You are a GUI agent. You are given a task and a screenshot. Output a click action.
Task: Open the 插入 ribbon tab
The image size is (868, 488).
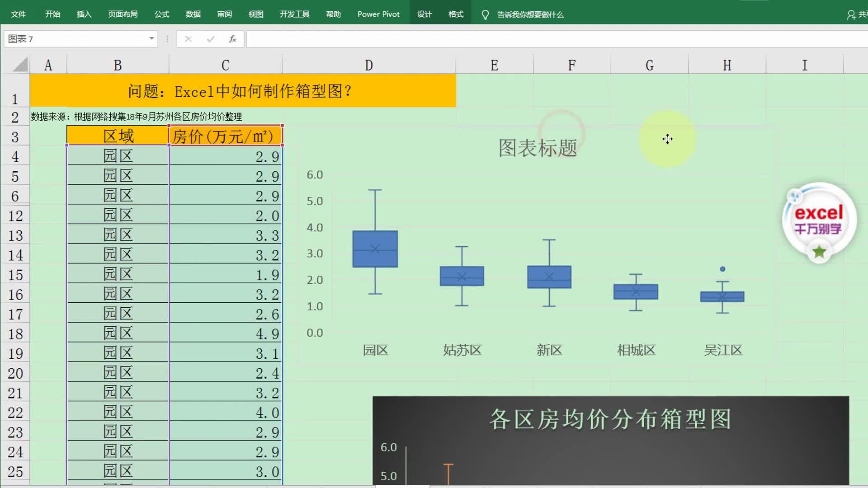84,14
